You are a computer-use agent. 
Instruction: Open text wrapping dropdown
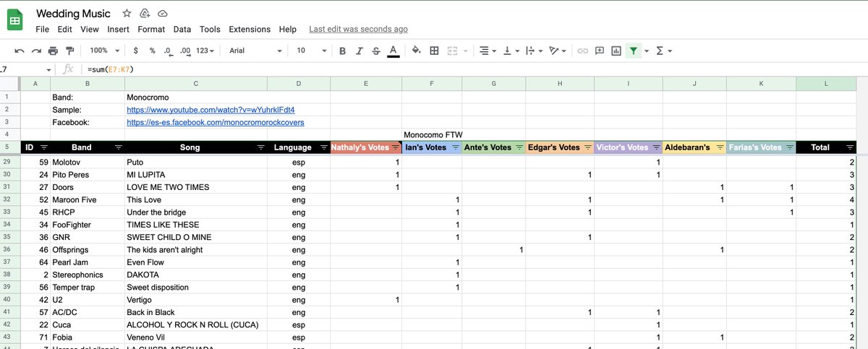click(534, 51)
